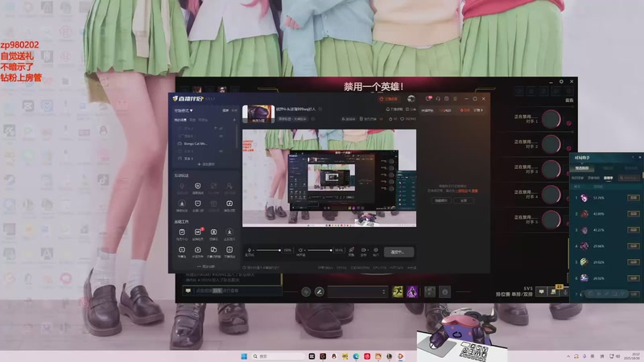
Task: Open messages icon with red badge
Action: [x=428, y=99]
